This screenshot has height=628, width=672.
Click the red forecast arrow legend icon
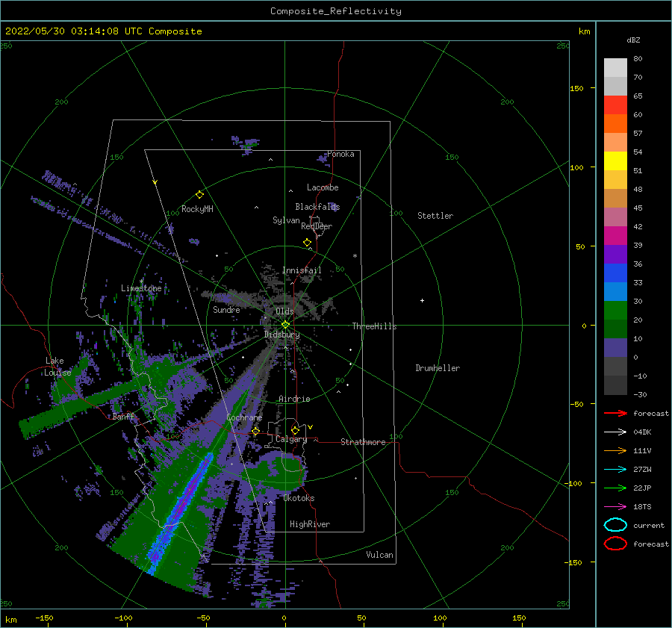tap(615, 413)
